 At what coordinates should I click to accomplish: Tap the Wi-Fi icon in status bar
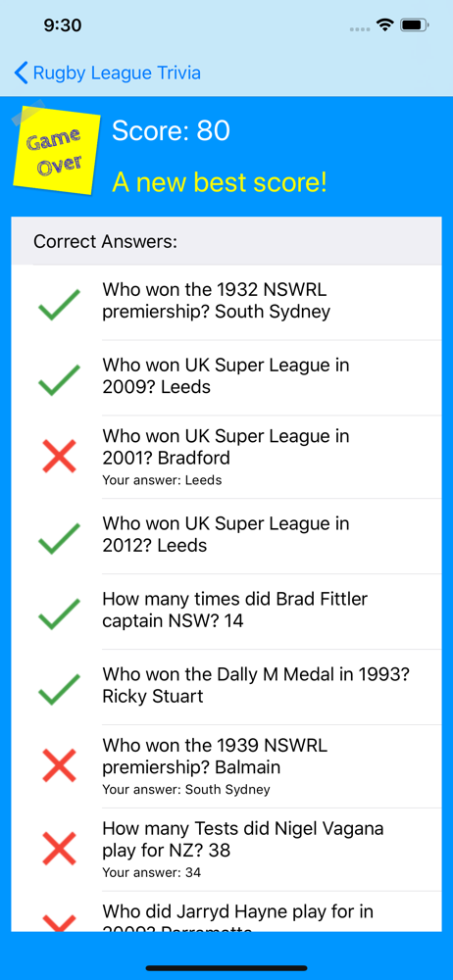click(x=384, y=25)
